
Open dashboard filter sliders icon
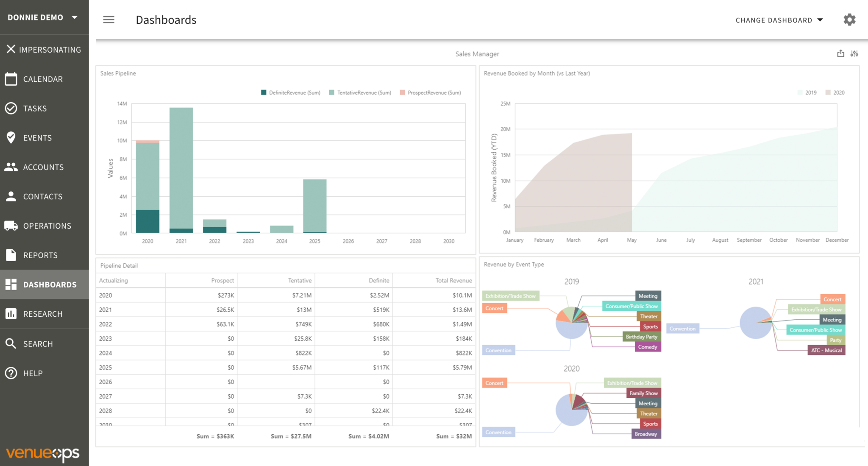coord(854,53)
